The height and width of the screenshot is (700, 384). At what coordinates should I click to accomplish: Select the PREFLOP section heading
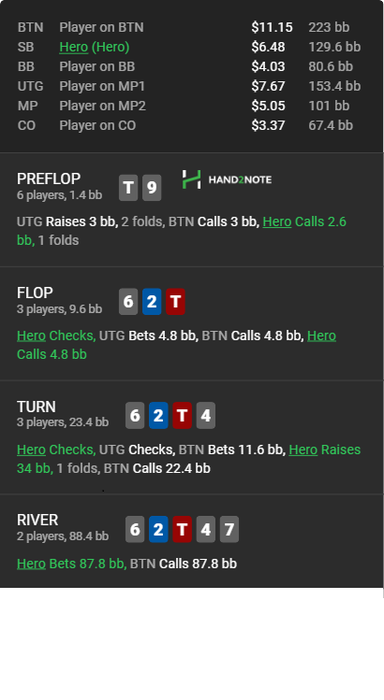(49, 179)
